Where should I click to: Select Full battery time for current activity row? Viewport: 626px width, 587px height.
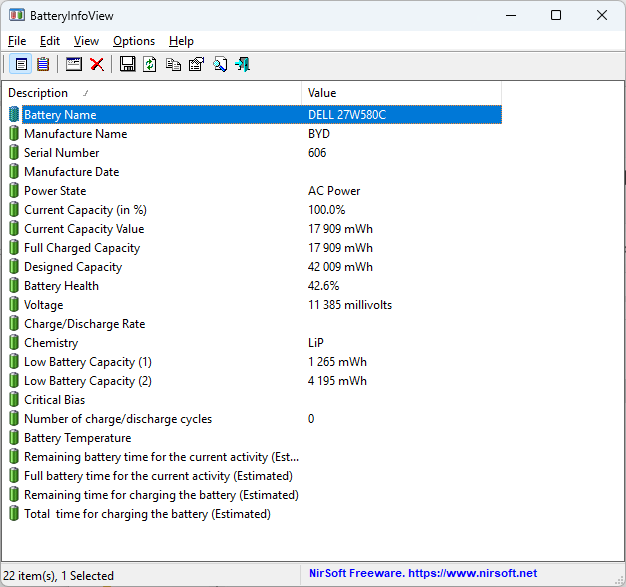point(158,476)
